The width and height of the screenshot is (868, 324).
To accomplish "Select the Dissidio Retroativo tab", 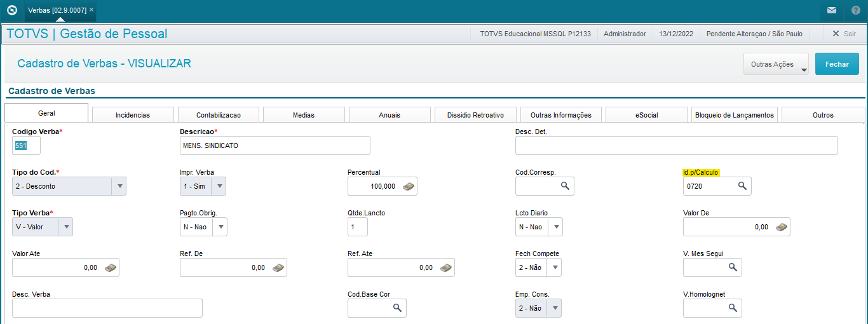I will [475, 115].
